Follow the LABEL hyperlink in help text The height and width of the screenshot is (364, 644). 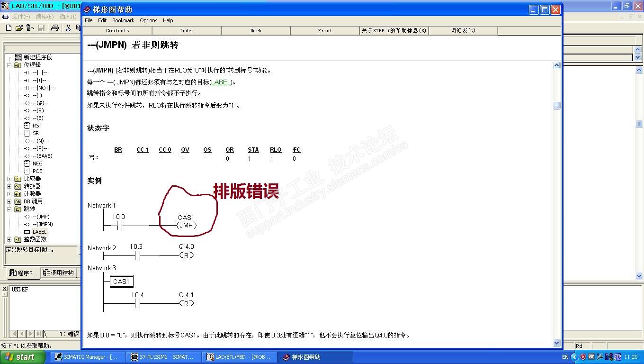pos(221,82)
